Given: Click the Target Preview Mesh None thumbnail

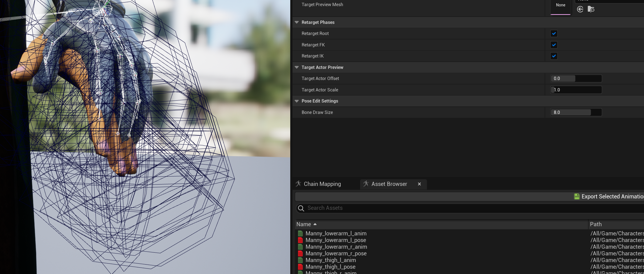Looking at the screenshot, I should [x=561, y=7].
